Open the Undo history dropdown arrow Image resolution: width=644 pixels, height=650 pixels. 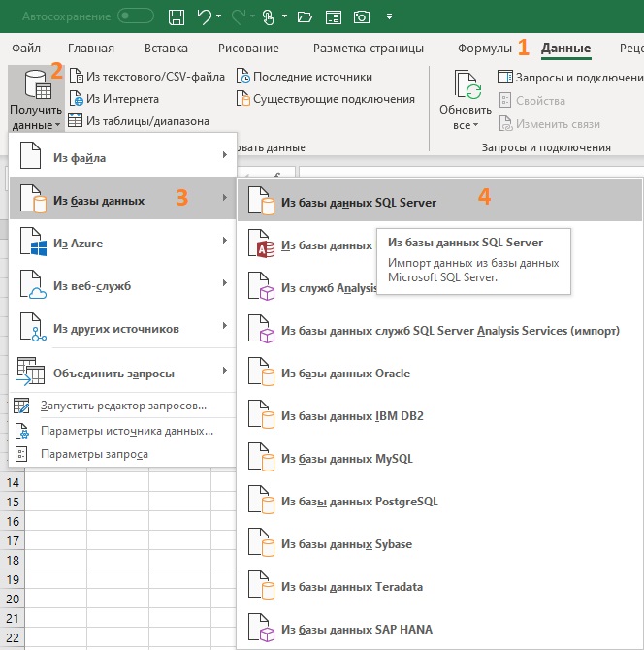[219, 16]
